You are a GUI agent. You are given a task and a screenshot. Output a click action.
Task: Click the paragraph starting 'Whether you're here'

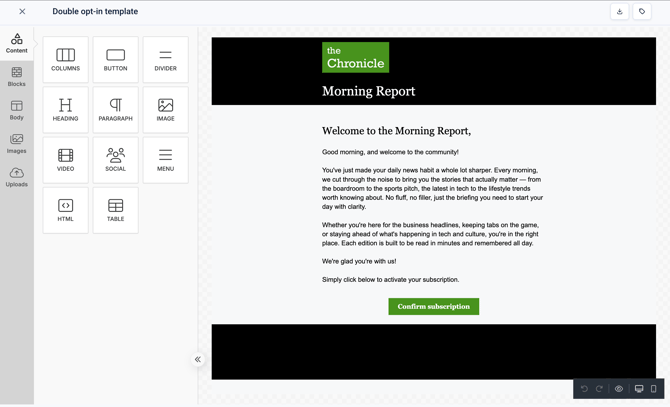[x=430, y=234]
